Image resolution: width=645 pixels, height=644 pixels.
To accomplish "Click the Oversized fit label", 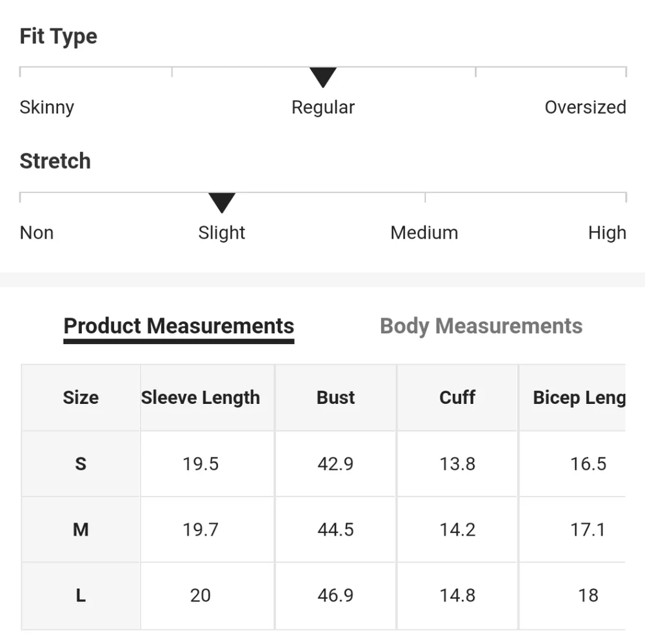I will (x=585, y=107).
